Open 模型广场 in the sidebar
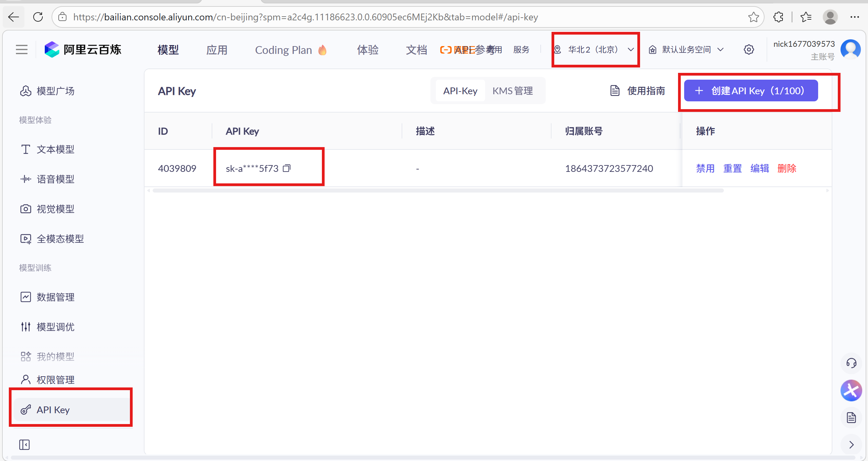Screen dimensions: 868x461 [x=55, y=91]
